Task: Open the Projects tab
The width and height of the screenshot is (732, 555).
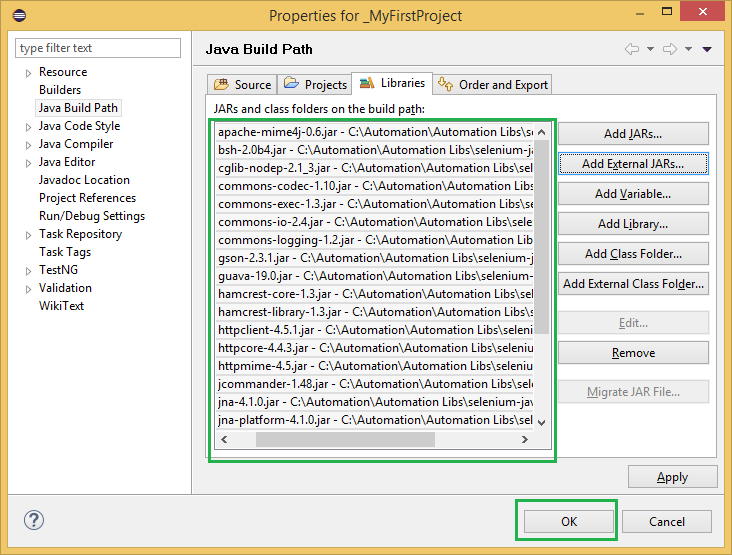Action: 315,85
